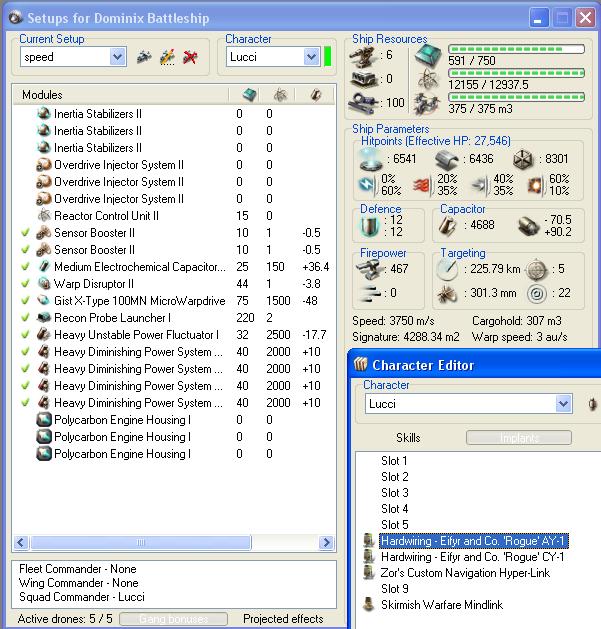Select Skirmish Warfare Mindlink implant

point(442,605)
